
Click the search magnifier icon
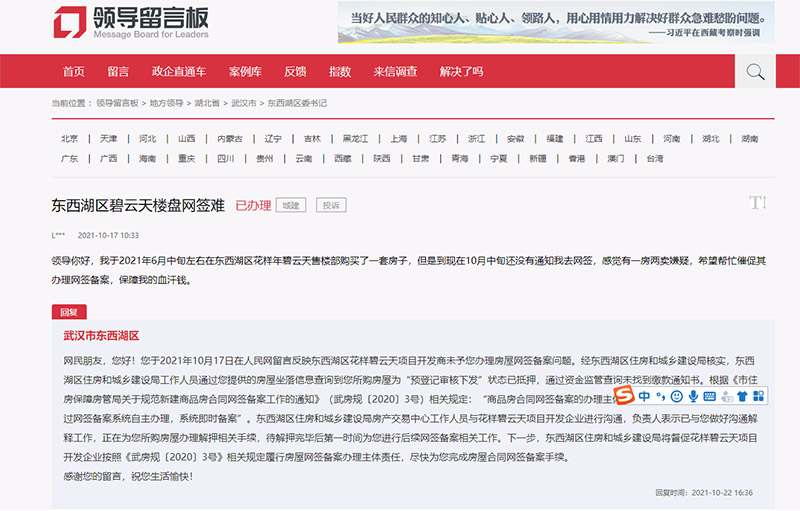point(755,71)
